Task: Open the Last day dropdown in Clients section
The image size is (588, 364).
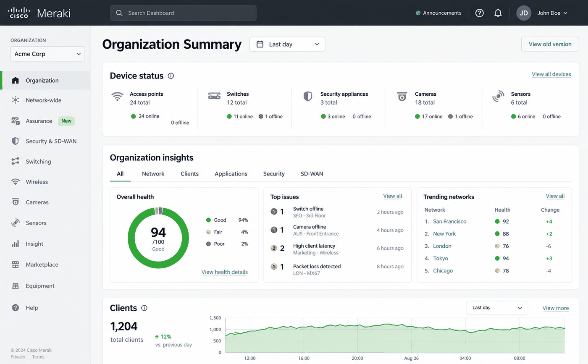Action: [x=497, y=308]
